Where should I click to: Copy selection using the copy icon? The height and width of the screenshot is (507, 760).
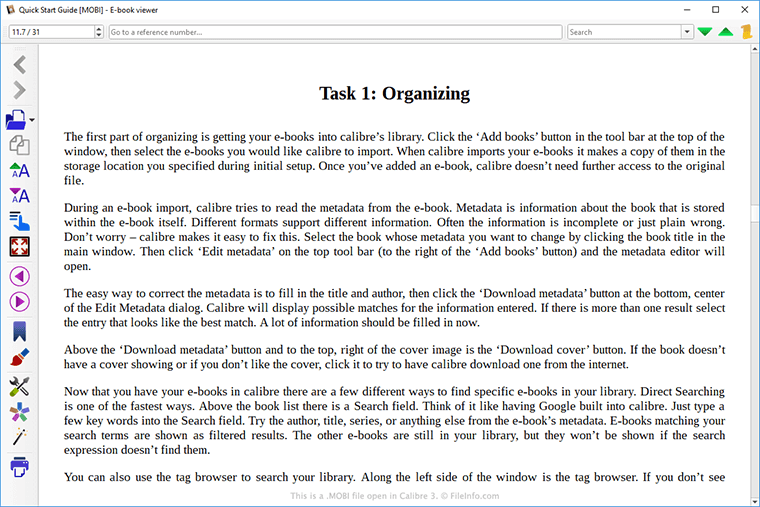click(x=19, y=146)
